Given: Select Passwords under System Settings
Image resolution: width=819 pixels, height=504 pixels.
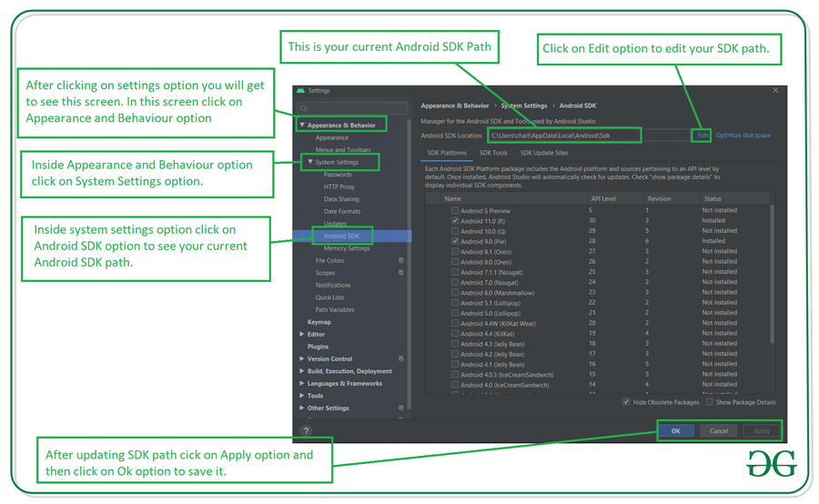Looking at the screenshot, I should click(338, 175).
